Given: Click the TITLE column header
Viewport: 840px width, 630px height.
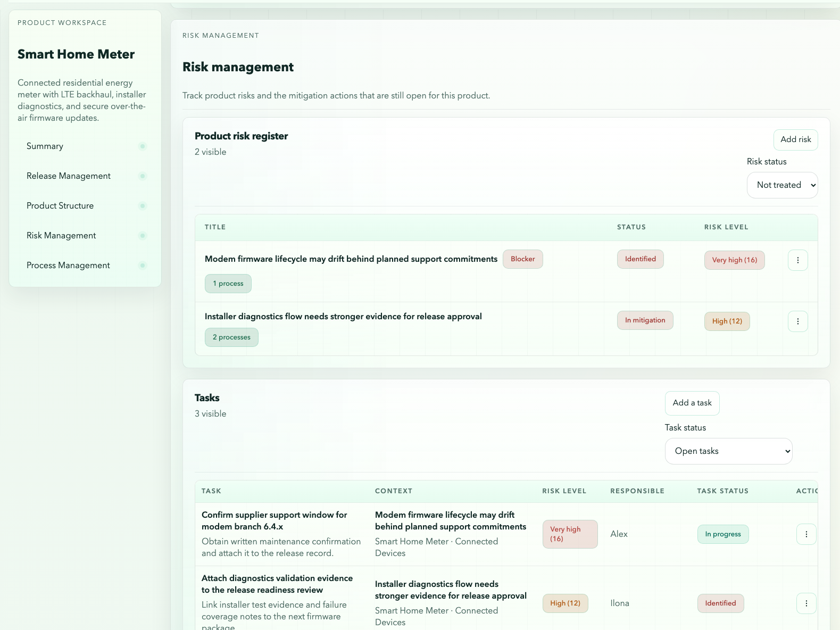Looking at the screenshot, I should point(215,227).
